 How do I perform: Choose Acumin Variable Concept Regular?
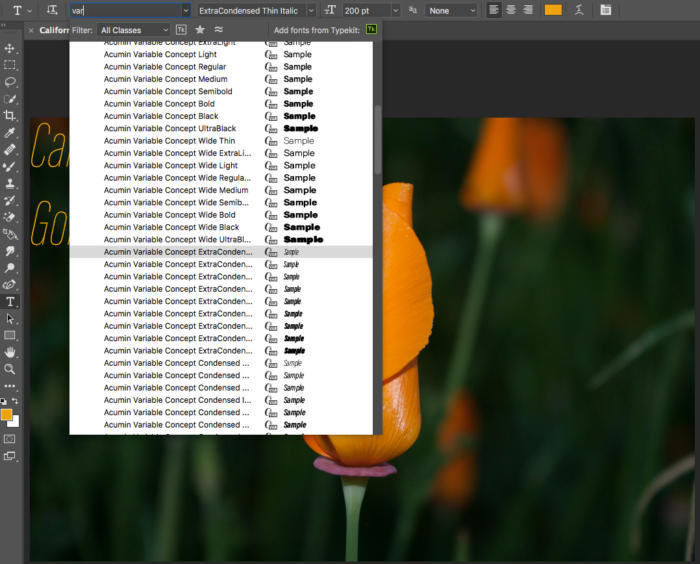(221, 67)
